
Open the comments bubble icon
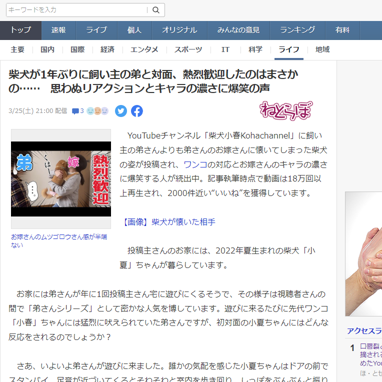point(75,111)
